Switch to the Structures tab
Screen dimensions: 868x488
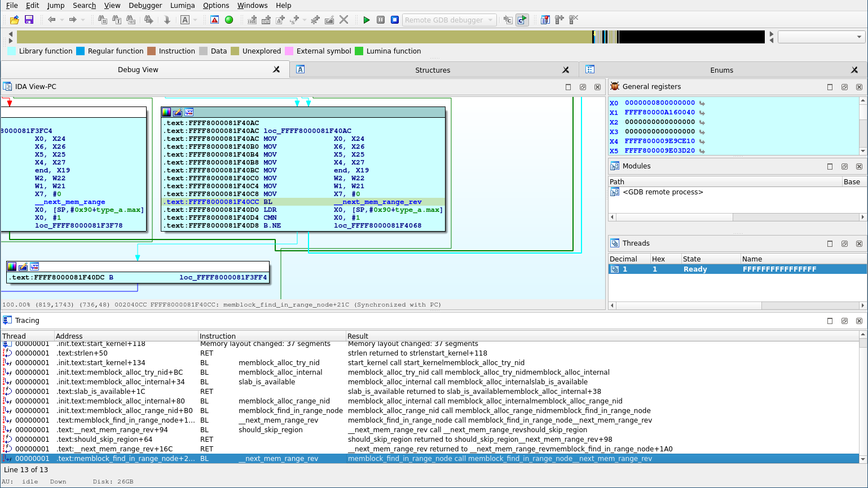432,70
